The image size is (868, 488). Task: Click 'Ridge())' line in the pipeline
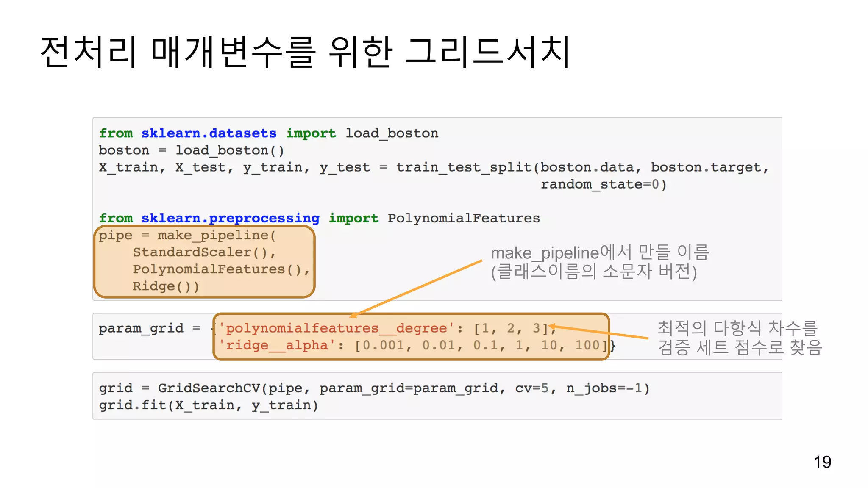(x=166, y=286)
